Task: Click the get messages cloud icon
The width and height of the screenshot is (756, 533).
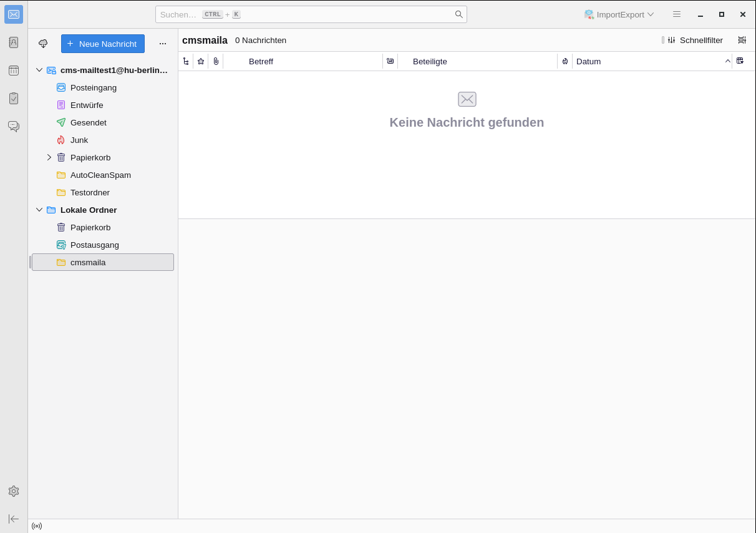Action: (x=43, y=44)
